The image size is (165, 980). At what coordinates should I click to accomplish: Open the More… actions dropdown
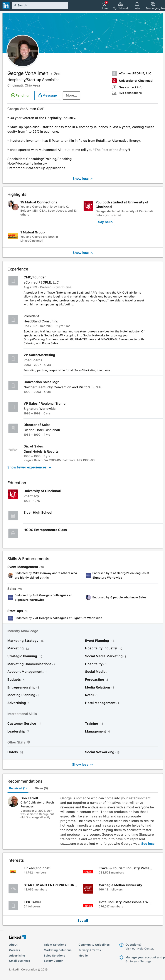coord(71,95)
